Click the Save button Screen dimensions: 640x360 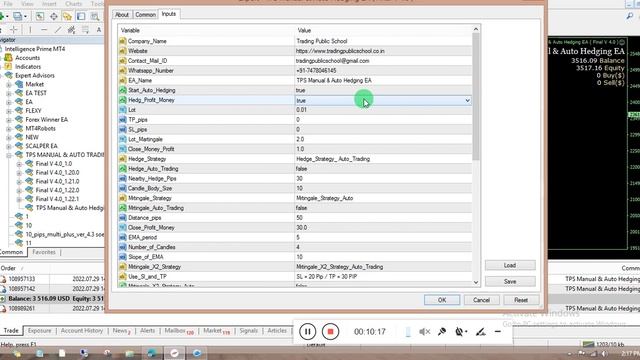[x=510, y=281]
